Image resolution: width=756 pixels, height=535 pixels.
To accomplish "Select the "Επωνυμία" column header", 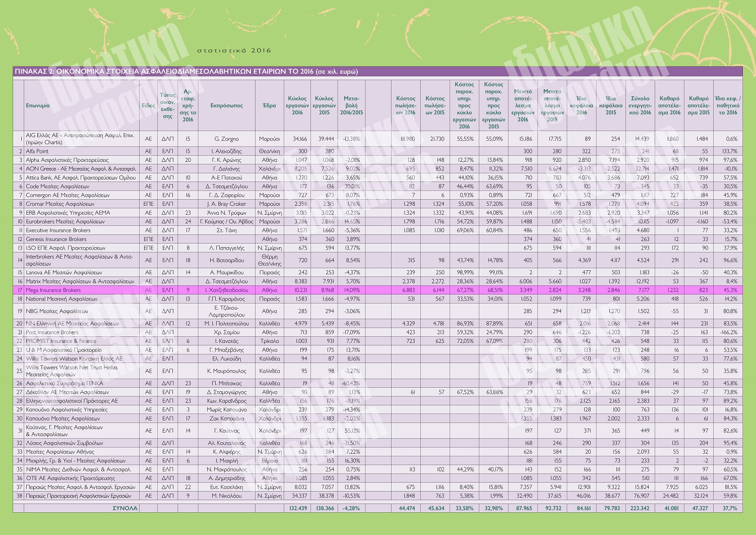I will click(x=38, y=106).
